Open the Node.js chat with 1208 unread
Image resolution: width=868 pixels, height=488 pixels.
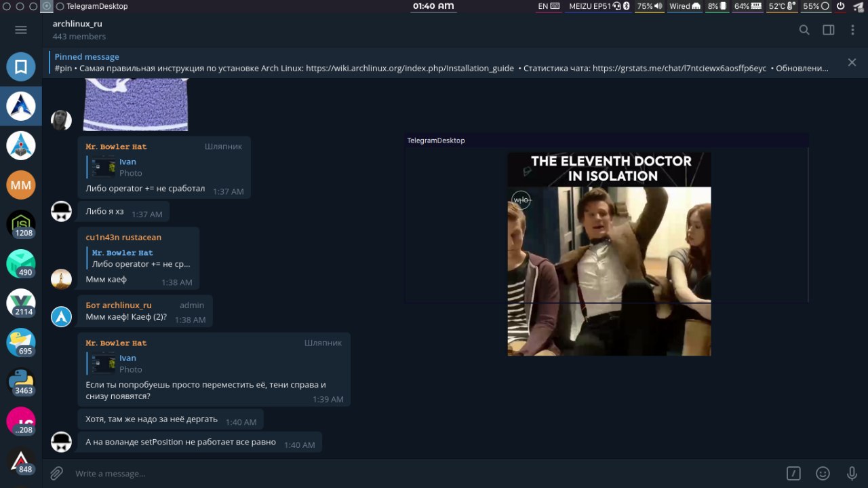pyautogui.click(x=21, y=224)
